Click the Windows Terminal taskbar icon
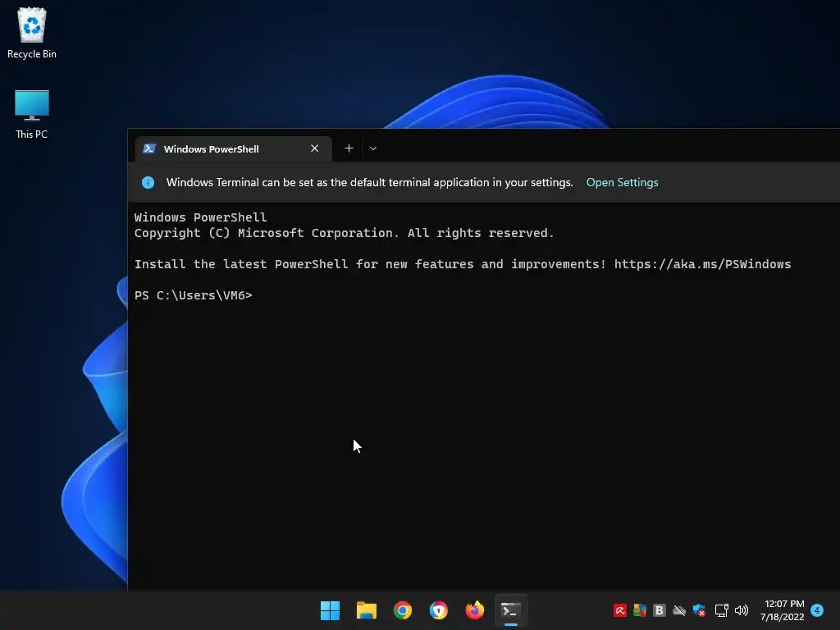This screenshot has height=630, width=840. point(510,610)
